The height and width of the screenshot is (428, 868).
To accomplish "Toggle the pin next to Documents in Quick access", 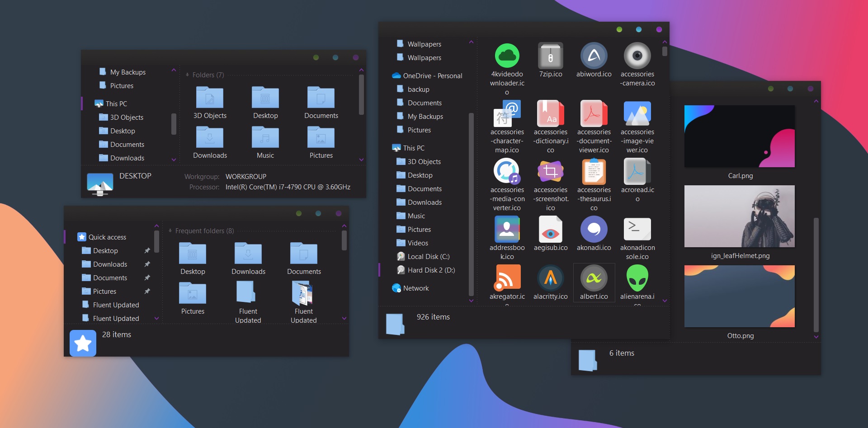I will tap(147, 277).
